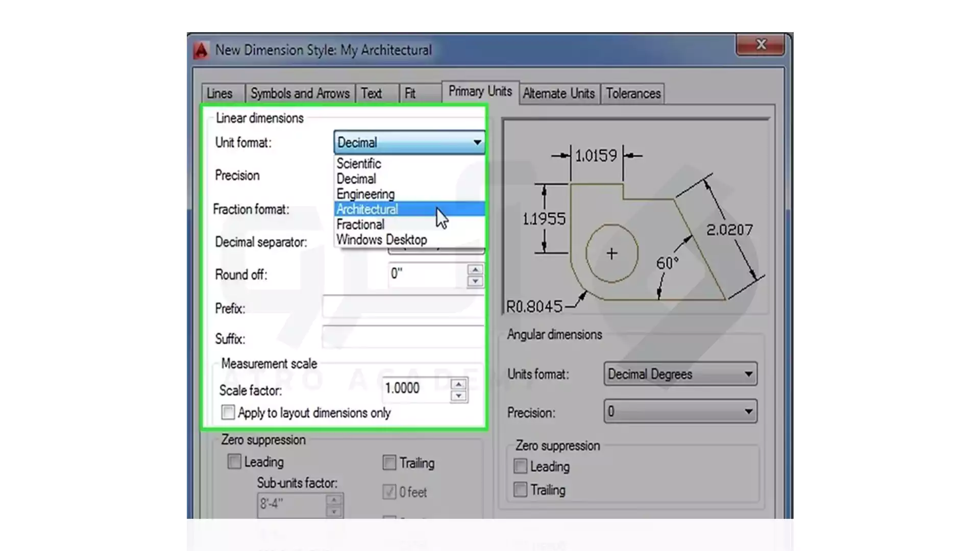Decrease Round off value with down arrow

475,281
